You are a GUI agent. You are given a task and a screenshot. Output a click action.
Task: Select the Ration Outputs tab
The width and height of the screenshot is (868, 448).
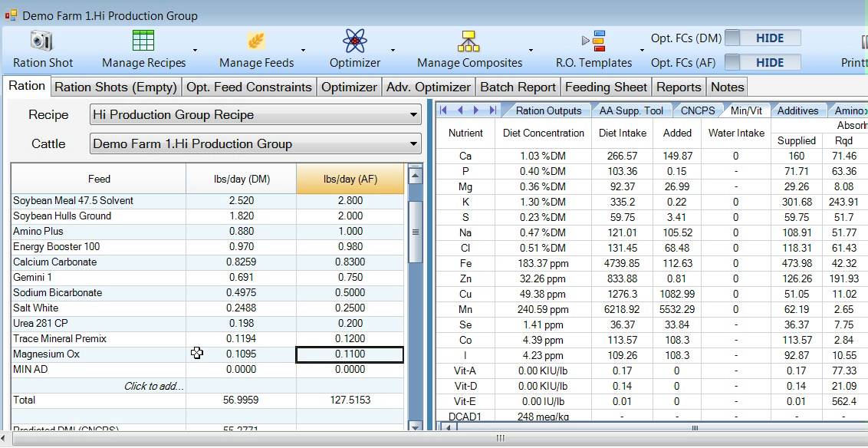[548, 110]
